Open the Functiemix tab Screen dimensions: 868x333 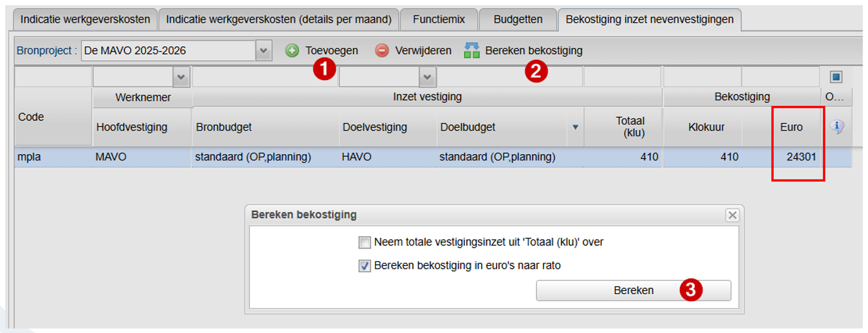point(439,20)
